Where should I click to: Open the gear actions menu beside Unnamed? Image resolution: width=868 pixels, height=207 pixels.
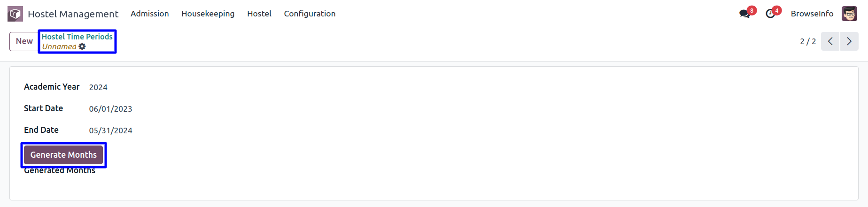[x=82, y=46]
